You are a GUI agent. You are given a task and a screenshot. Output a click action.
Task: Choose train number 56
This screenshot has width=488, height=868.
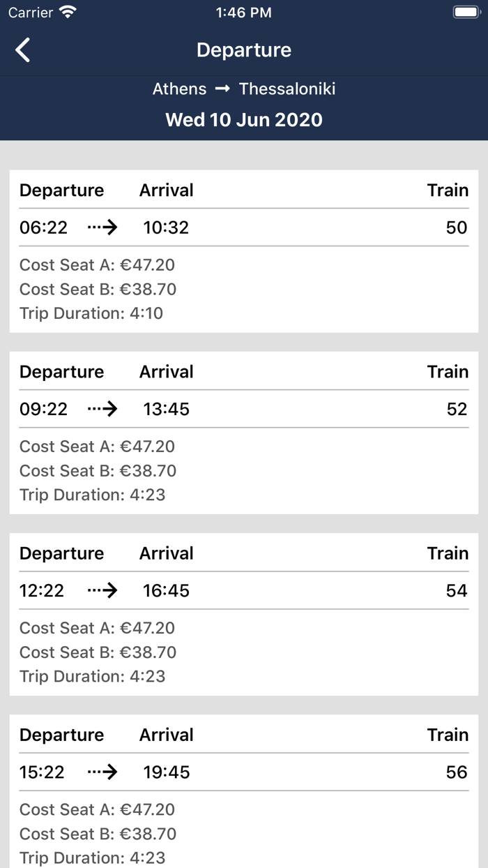[456, 772]
